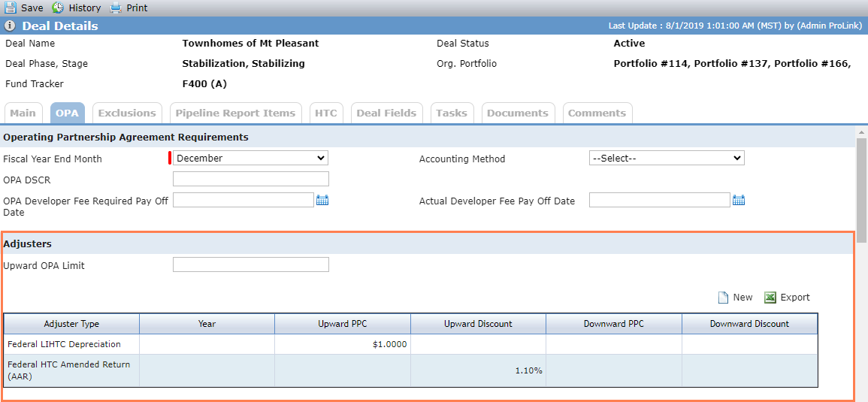Click the New link above adjusters table
The width and height of the screenshot is (868, 402).
point(743,298)
